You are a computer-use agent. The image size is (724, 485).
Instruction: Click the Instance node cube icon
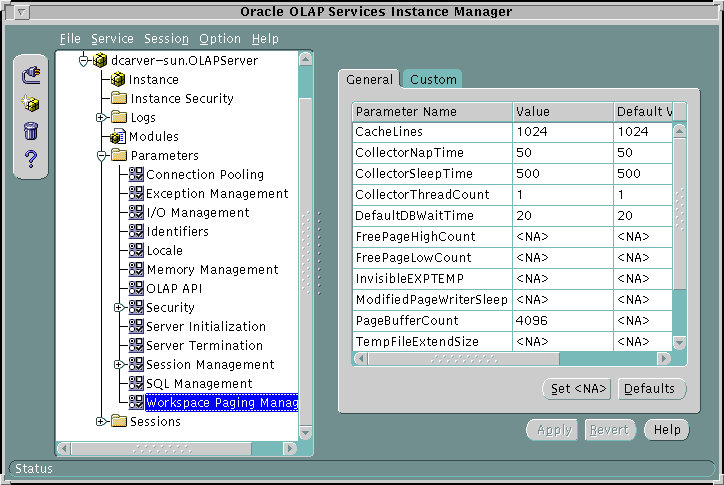click(x=118, y=79)
